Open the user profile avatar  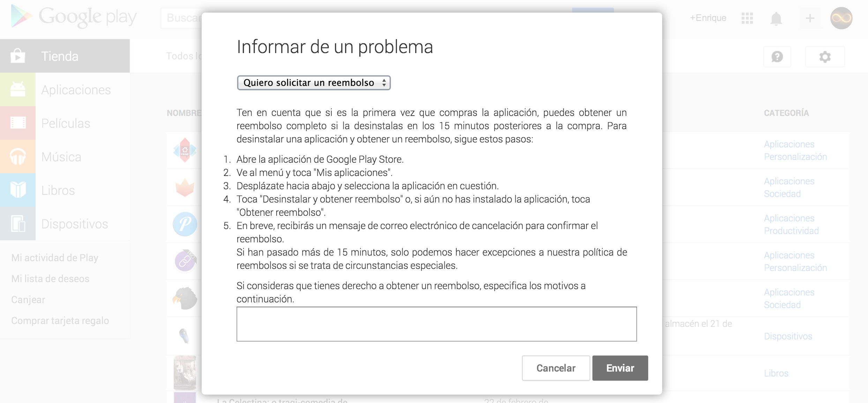click(841, 18)
